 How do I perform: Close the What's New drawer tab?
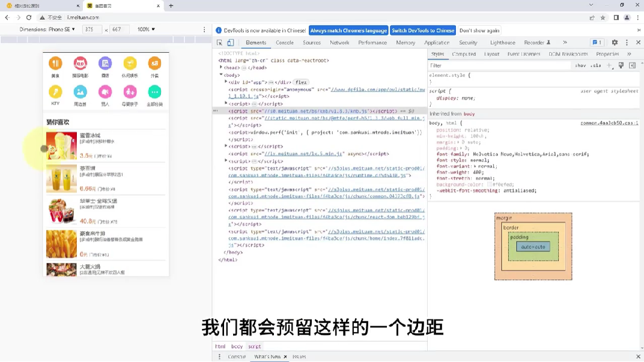285,357
